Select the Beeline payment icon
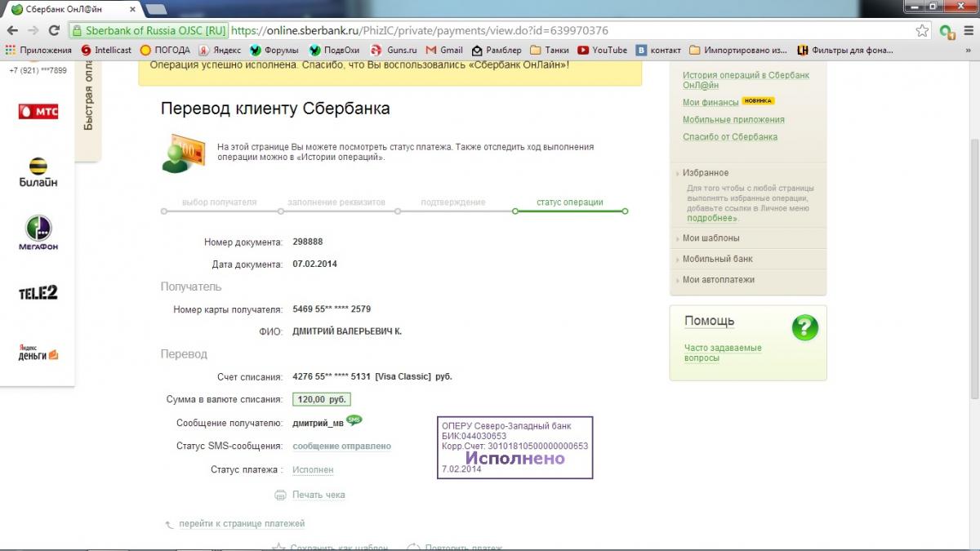Screen dimensions: 980x551 (x=38, y=172)
